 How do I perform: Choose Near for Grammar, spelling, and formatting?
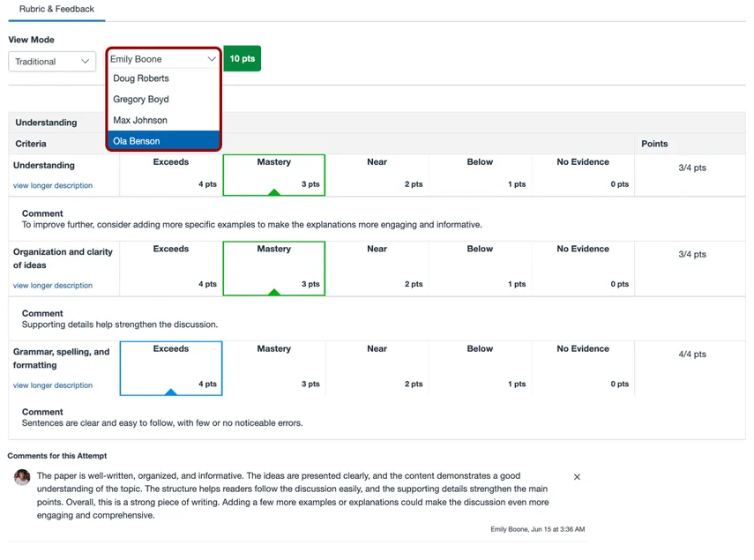[377, 369]
